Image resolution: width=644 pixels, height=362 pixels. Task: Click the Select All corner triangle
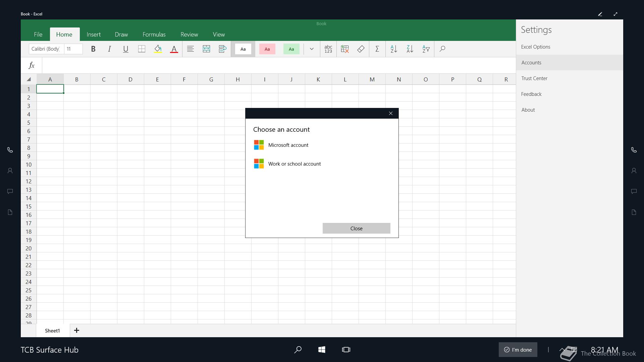29,79
